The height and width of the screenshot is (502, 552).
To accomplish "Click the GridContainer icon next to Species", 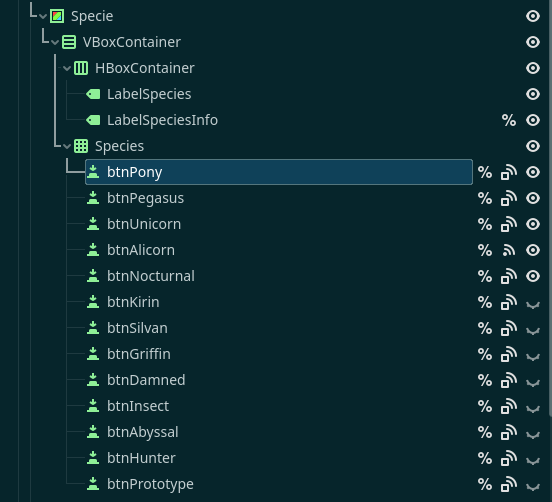I will coord(81,146).
